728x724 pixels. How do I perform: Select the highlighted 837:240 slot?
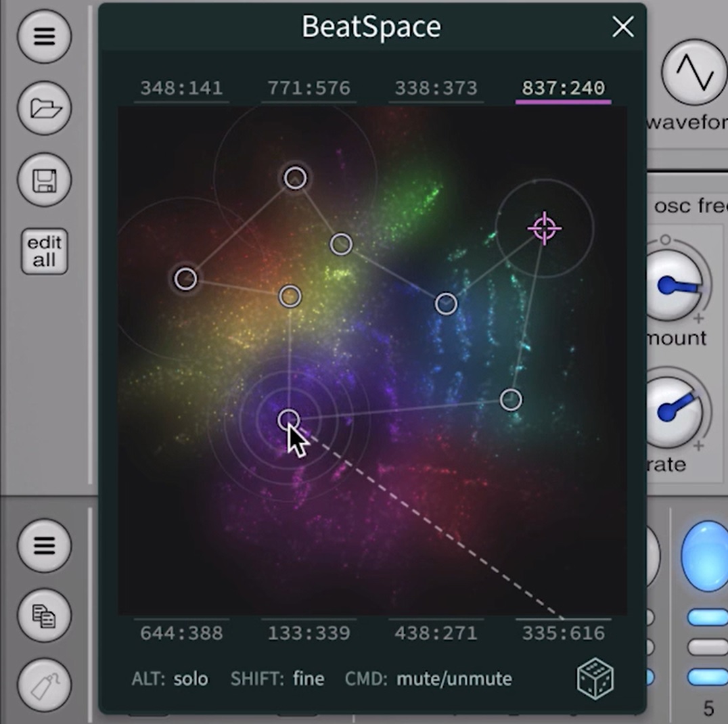click(x=563, y=89)
